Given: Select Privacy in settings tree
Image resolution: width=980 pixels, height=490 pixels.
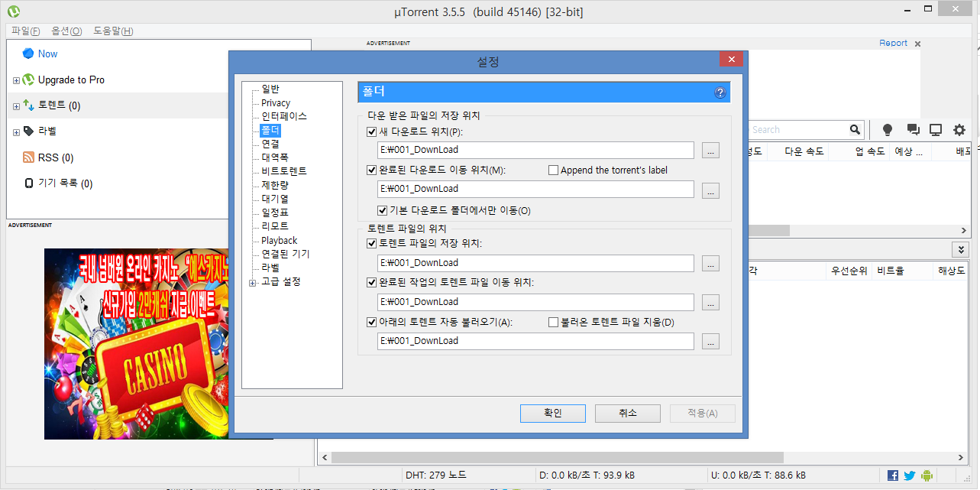Looking at the screenshot, I should (x=276, y=102).
